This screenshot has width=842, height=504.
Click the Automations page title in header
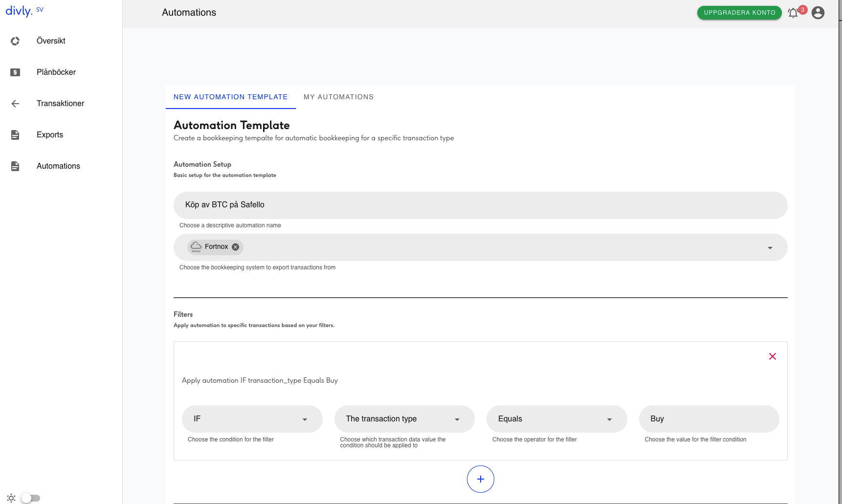coord(189,13)
